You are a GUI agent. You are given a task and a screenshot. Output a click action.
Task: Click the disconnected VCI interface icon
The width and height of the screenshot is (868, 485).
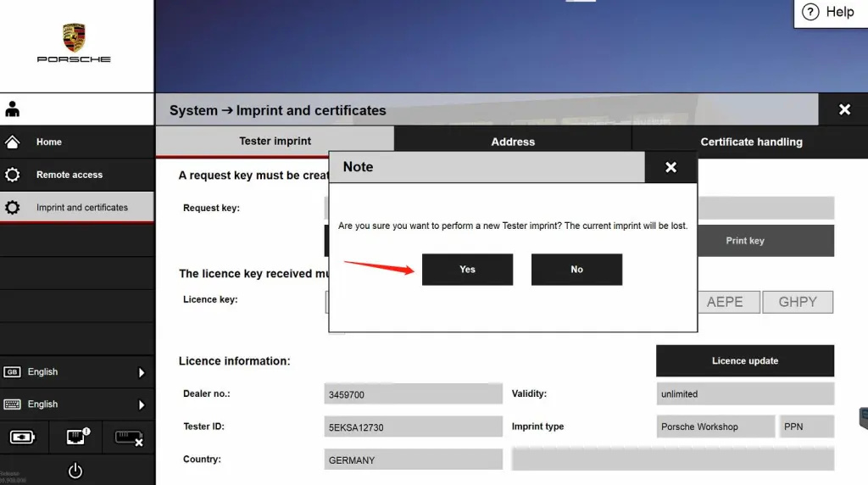[x=128, y=438]
